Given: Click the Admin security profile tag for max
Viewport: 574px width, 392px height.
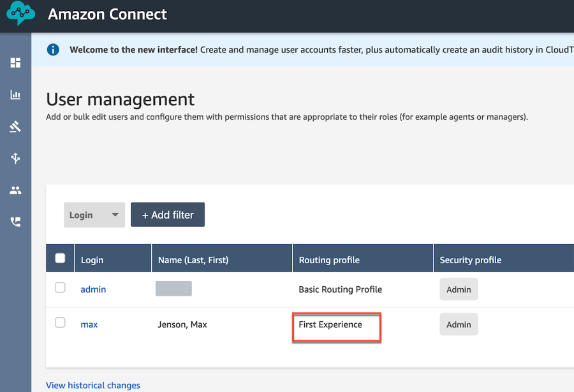Looking at the screenshot, I should click(459, 324).
